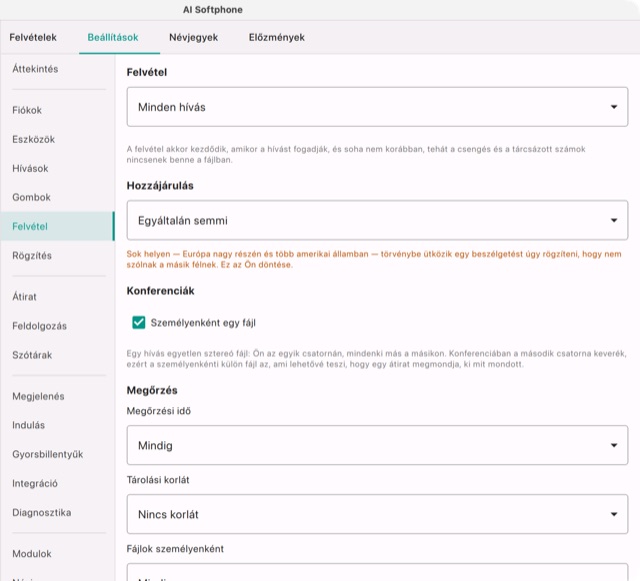Click the Tárolási korlát label
This screenshot has width=640, height=581.
point(158,480)
